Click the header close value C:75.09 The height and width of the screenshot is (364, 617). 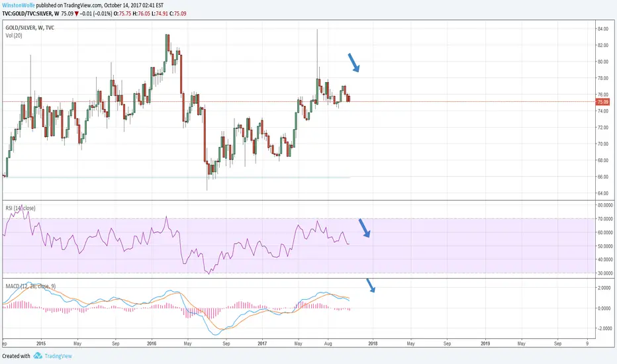[x=178, y=13]
